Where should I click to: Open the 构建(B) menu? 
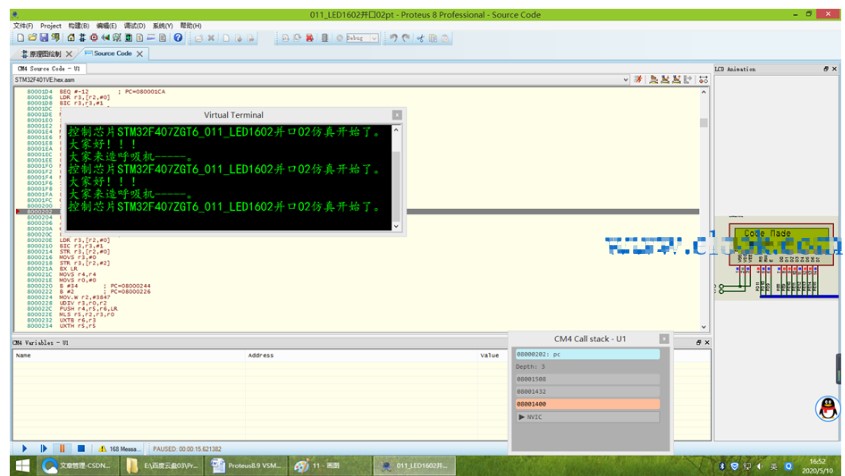coord(79,25)
